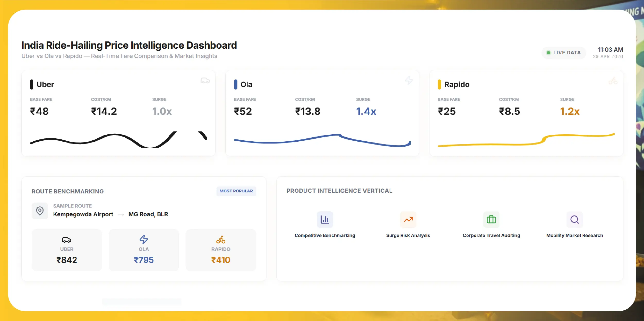This screenshot has width=644, height=321.
Task: Click the Rapido scooter icon above ₹410
Action: [x=221, y=240]
